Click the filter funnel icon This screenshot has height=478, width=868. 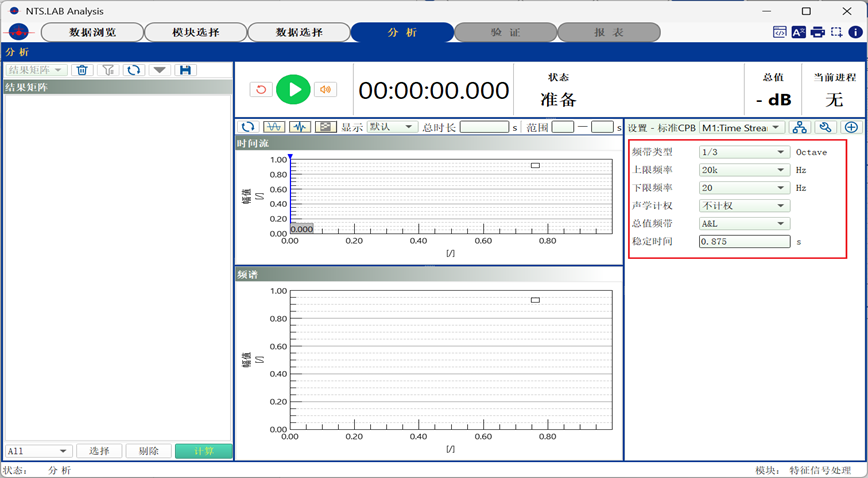pos(108,70)
